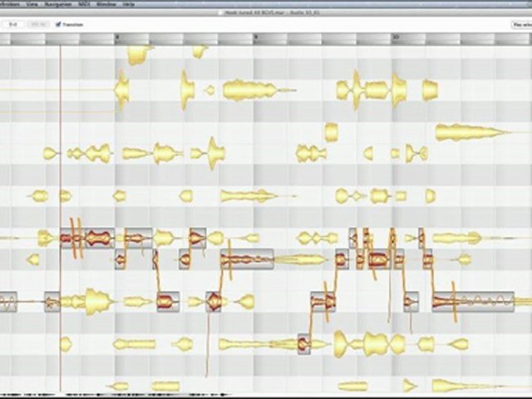
Task: Click the greyed button beside the E-2 field
Action: tap(38, 24)
